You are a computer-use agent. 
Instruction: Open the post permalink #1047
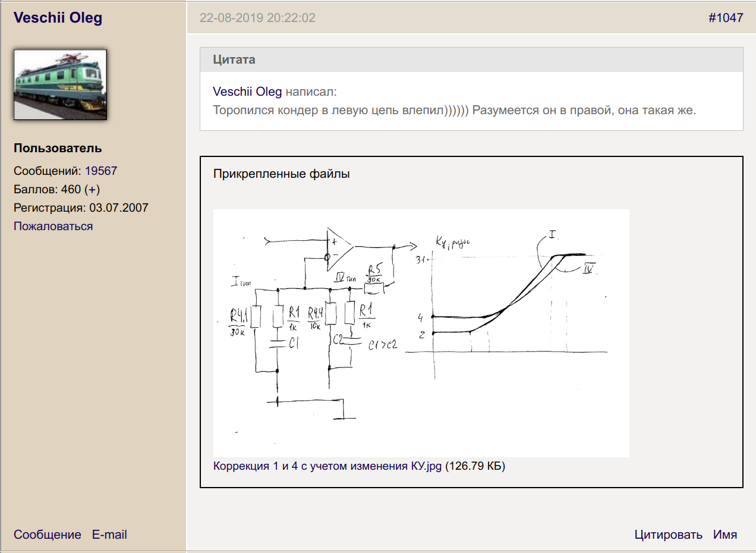[x=725, y=18]
